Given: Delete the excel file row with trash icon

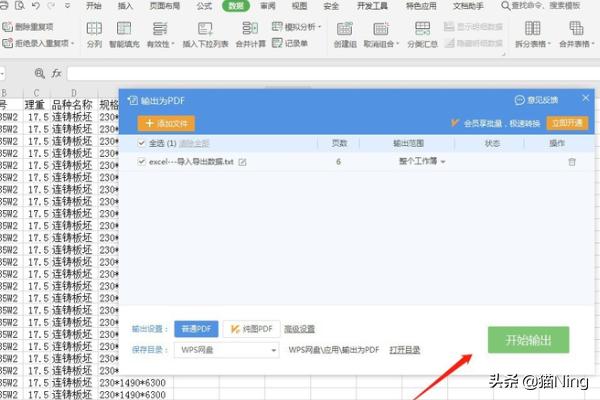Looking at the screenshot, I should [x=572, y=162].
